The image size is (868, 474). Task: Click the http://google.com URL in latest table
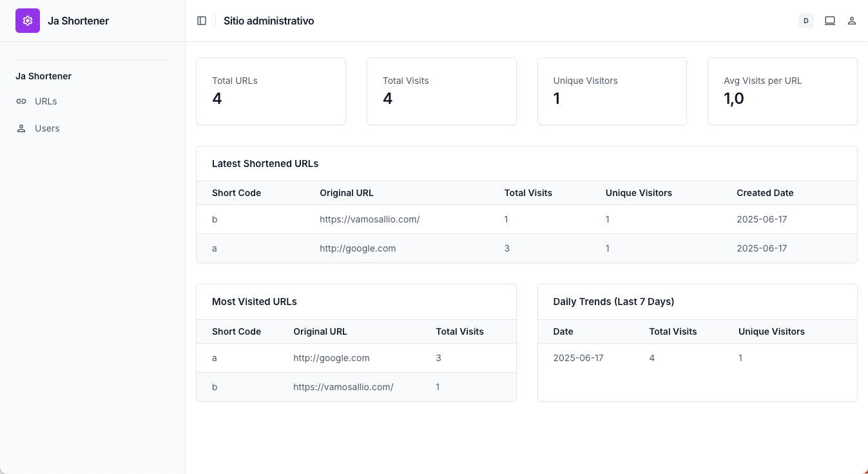coord(358,248)
